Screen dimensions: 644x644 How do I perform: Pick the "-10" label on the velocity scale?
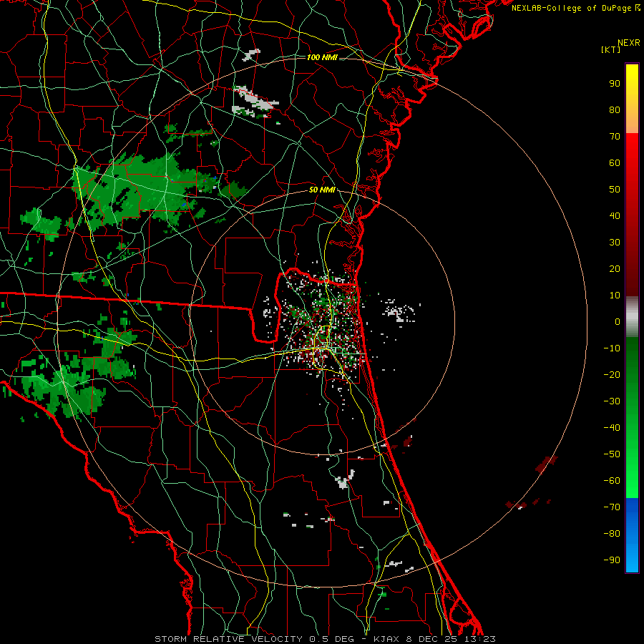pyautogui.click(x=612, y=348)
